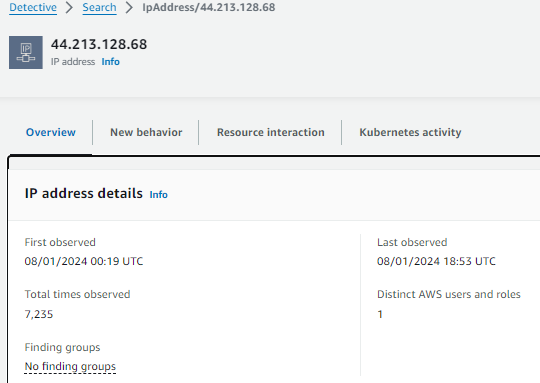540x383 pixels.
Task: Switch to Resource interaction tab
Action: 271,132
